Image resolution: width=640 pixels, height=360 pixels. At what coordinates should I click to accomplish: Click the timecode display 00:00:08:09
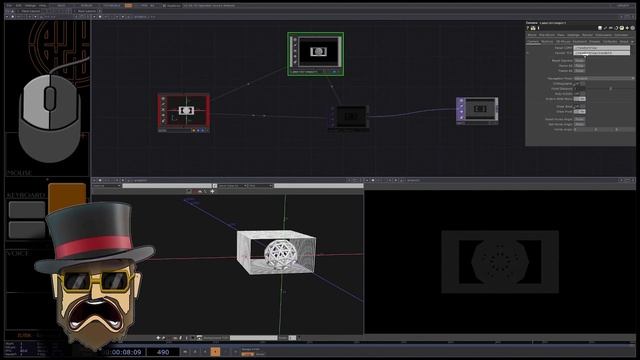pyautogui.click(x=124, y=352)
